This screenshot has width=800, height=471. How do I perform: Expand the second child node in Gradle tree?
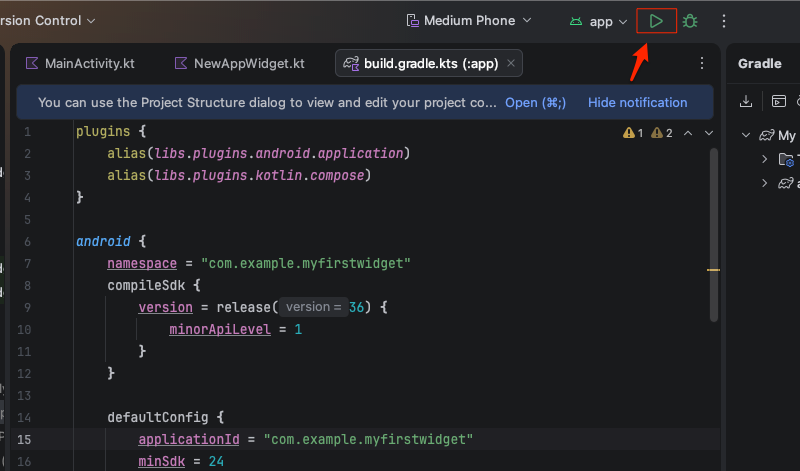point(764,183)
